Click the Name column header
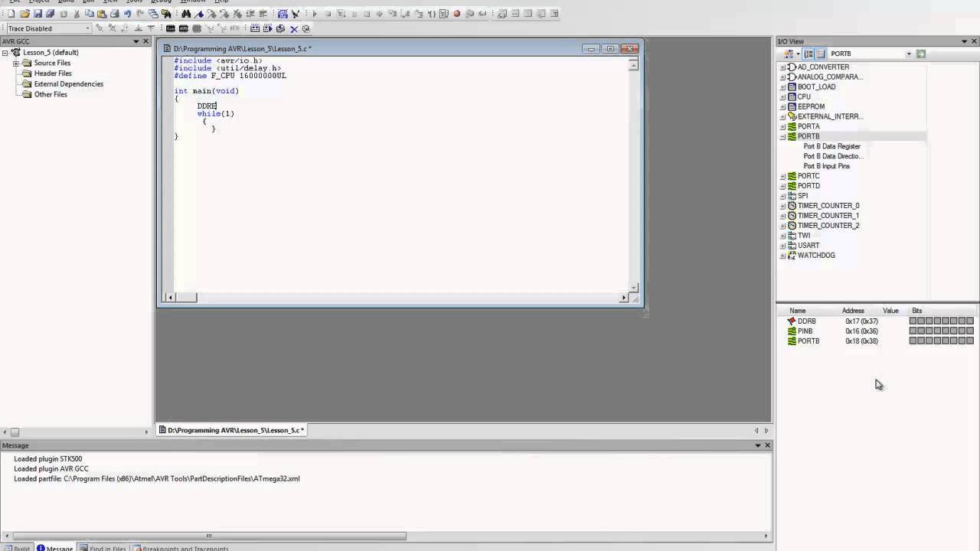This screenshot has height=551, width=980. point(798,311)
